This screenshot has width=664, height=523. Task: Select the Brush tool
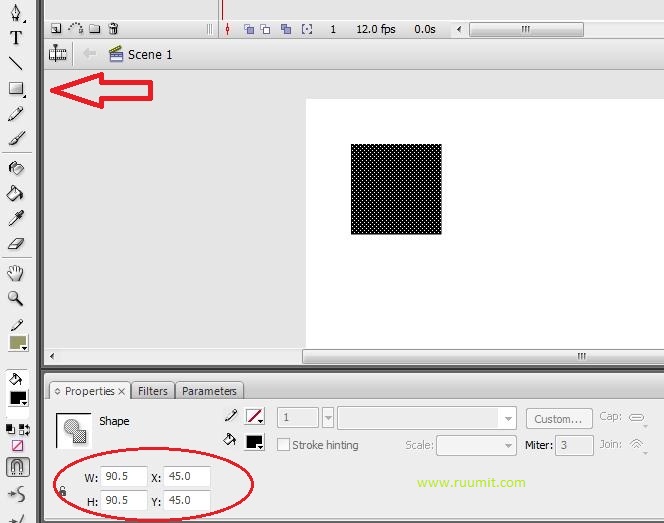tap(16, 138)
